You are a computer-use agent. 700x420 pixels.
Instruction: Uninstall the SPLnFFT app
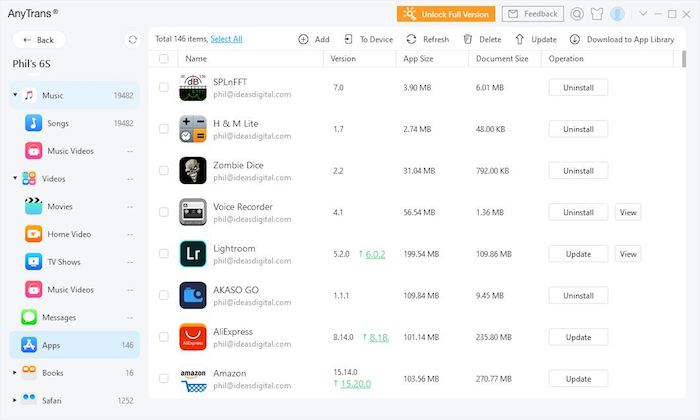click(578, 87)
